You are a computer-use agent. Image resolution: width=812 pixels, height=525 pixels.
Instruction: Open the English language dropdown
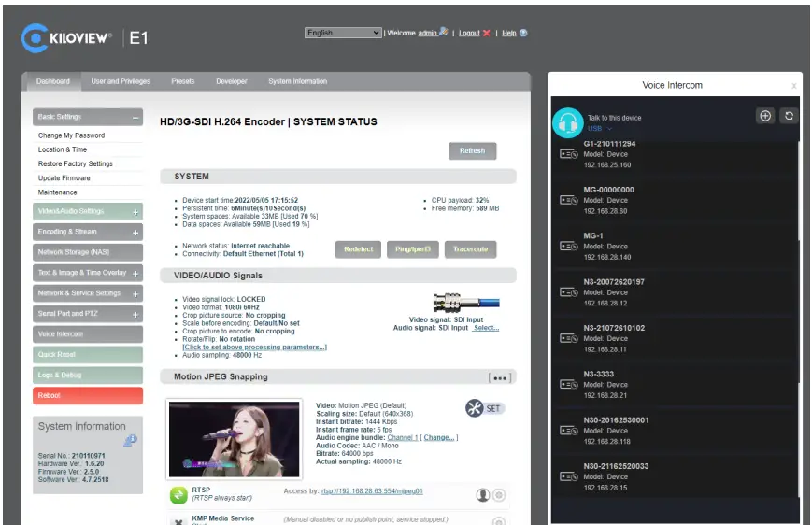tap(343, 33)
